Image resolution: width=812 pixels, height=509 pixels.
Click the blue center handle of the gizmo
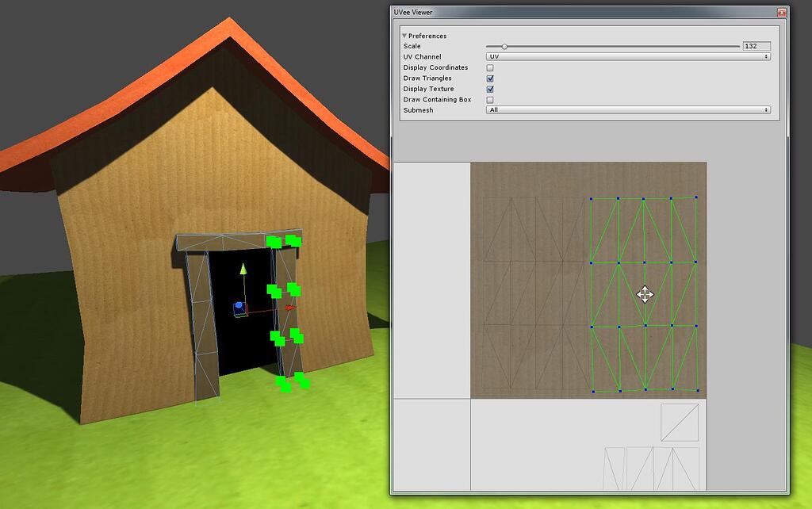(x=239, y=304)
